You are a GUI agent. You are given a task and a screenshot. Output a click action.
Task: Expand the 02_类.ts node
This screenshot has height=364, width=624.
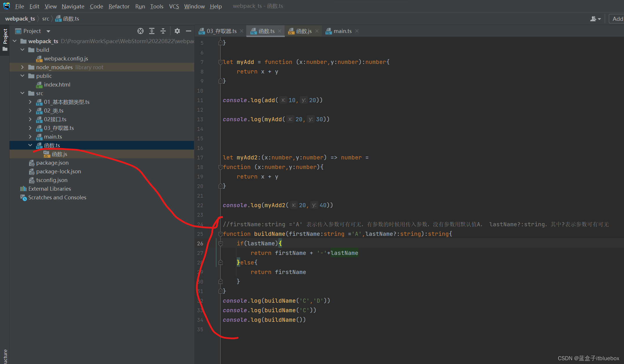(x=30, y=111)
